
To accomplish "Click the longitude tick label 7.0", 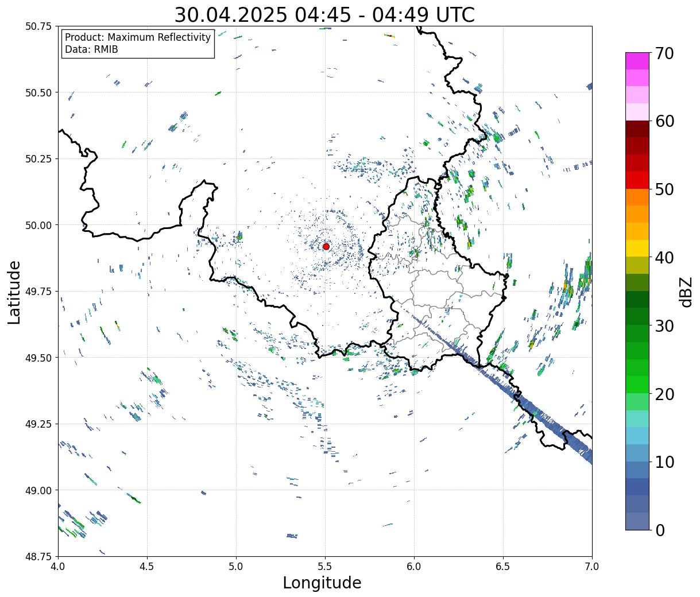I will tap(592, 567).
